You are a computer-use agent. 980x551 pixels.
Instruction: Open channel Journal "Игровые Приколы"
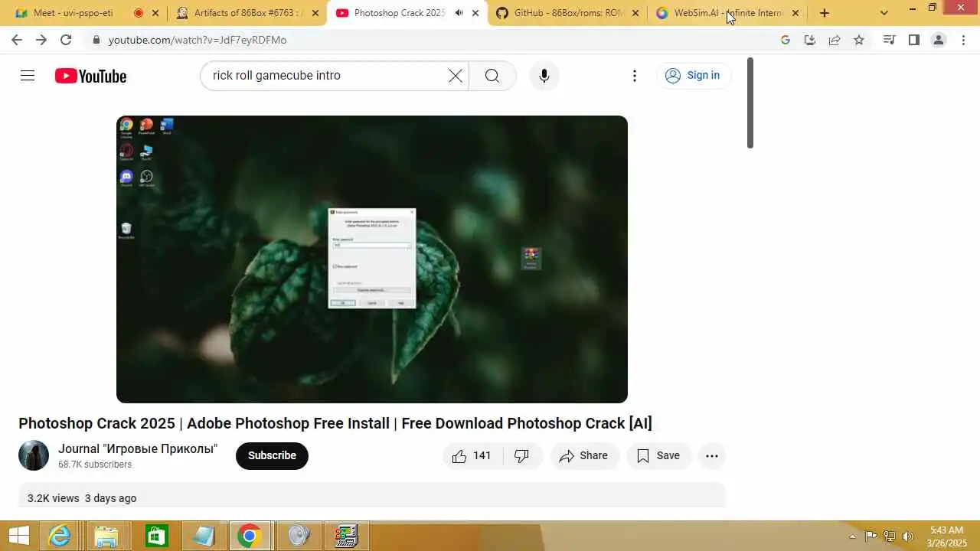(138, 448)
